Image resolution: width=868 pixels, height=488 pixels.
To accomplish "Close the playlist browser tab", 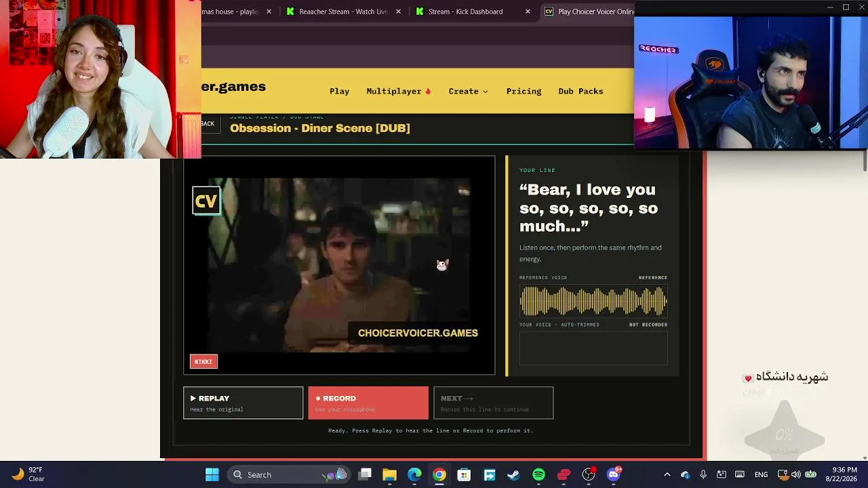I will click(x=269, y=12).
